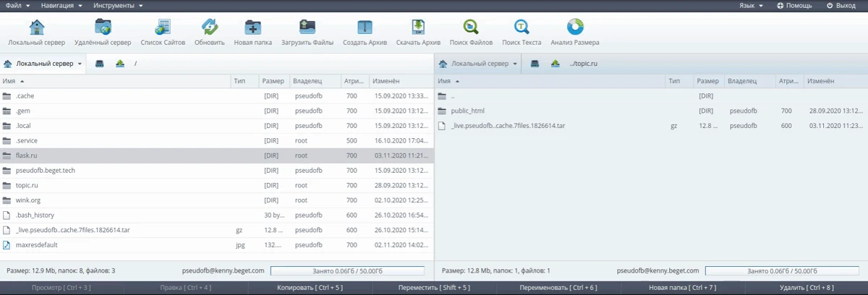Open the Поиск Текста tool
868x295 pixels.
pyautogui.click(x=522, y=27)
